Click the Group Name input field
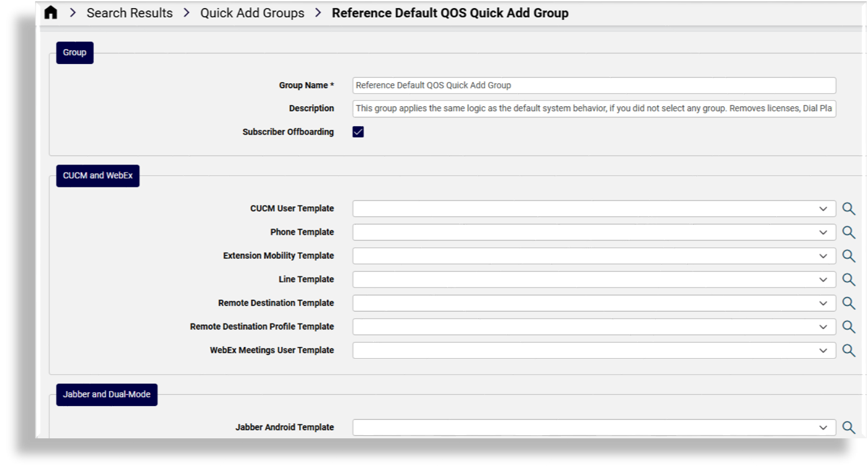 (x=594, y=85)
